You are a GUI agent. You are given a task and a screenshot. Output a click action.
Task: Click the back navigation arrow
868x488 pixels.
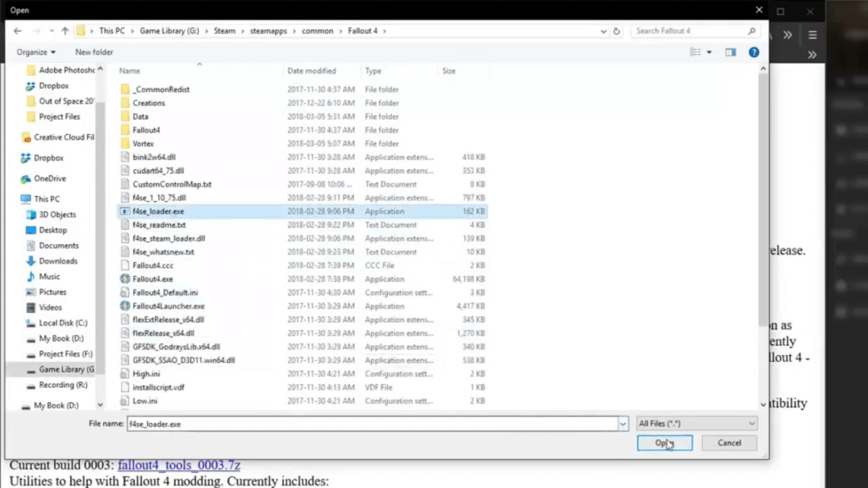coord(17,30)
